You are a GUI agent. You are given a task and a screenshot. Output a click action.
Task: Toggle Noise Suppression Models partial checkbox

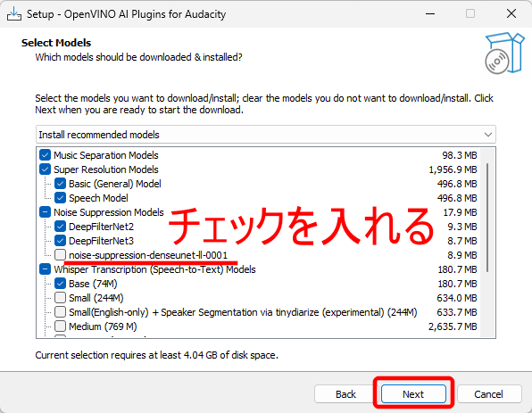[46, 212]
